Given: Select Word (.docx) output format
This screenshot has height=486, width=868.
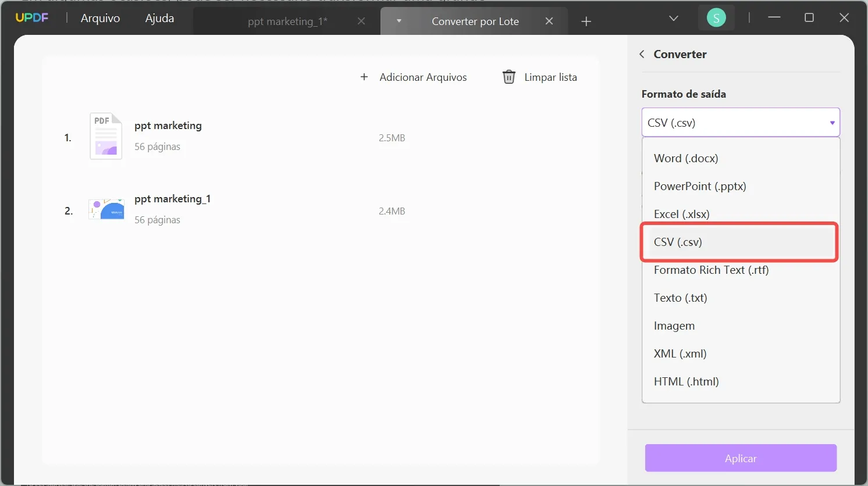Looking at the screenshot, I should [685, 158].
